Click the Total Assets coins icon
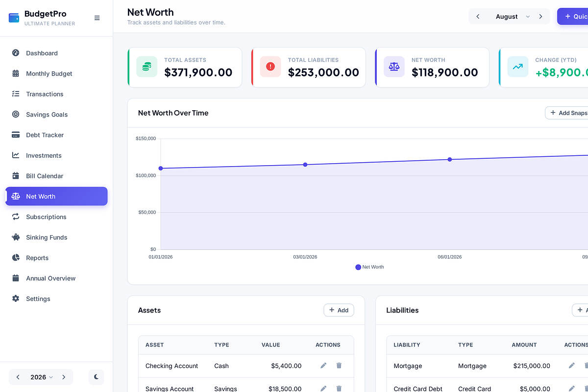The height and width of the screenshot is (392, 588). tap(147, 67)
